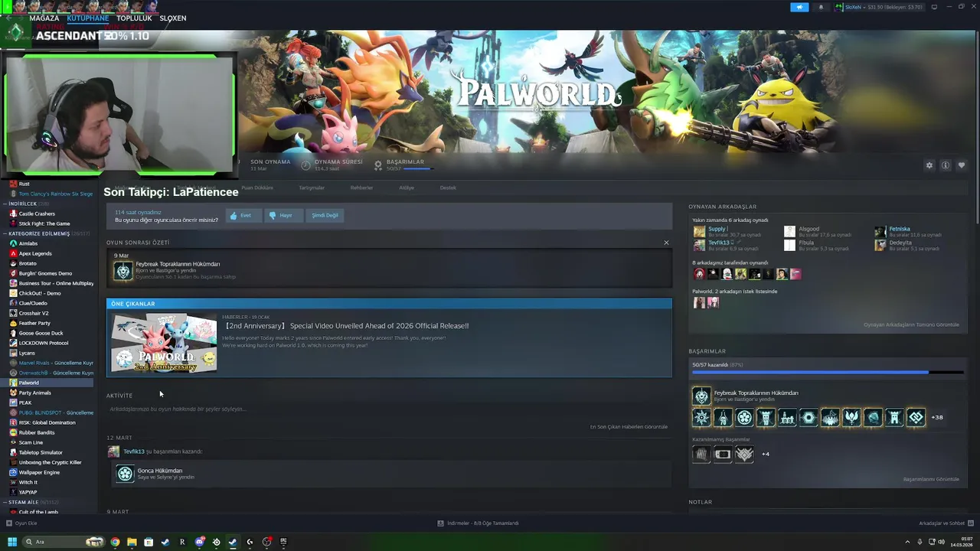Image resolution: width=980 pixels, height=551 pixels.
Task: Select Rust in the library list
Action: pos(24,184)
